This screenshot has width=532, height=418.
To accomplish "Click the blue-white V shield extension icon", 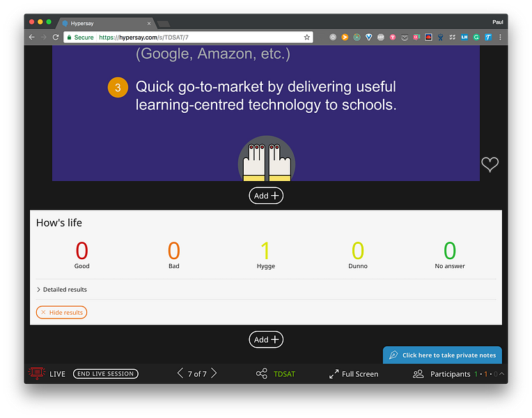I will 369,38.
